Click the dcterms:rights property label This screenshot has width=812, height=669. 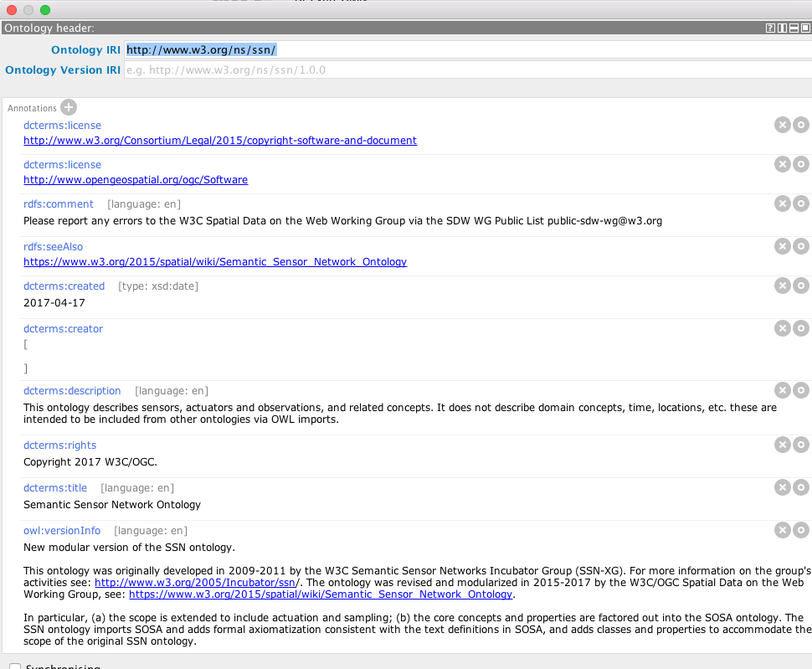tap(59, 445)
